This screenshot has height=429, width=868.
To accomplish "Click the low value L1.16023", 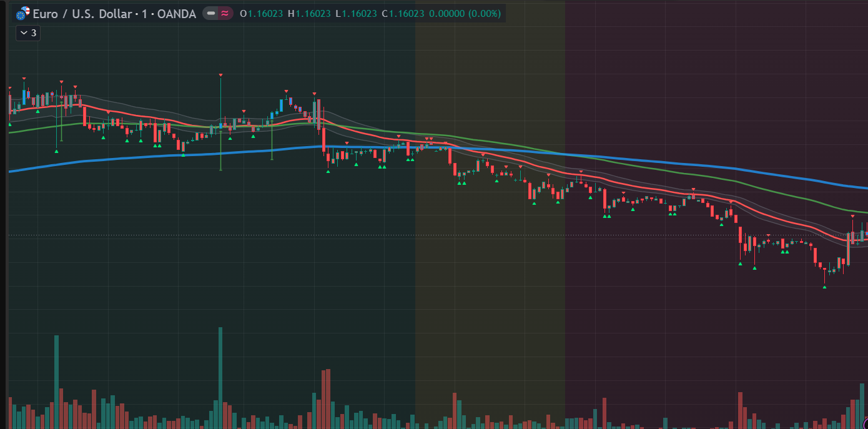I will (x=357, y=13).
